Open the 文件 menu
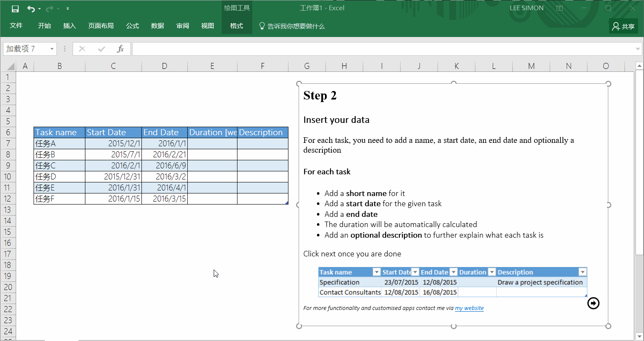Screen dimensions: 644x341 pos(16,26)
